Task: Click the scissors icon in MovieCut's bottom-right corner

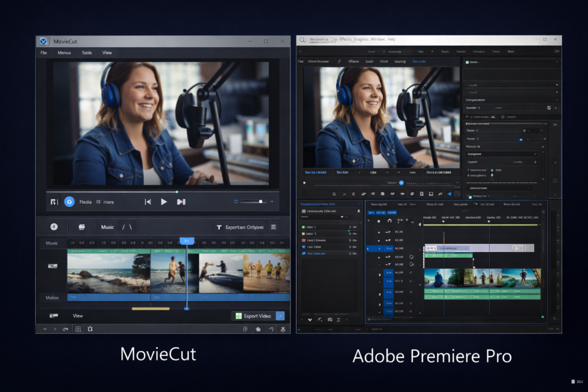Action: pos(283,329)
